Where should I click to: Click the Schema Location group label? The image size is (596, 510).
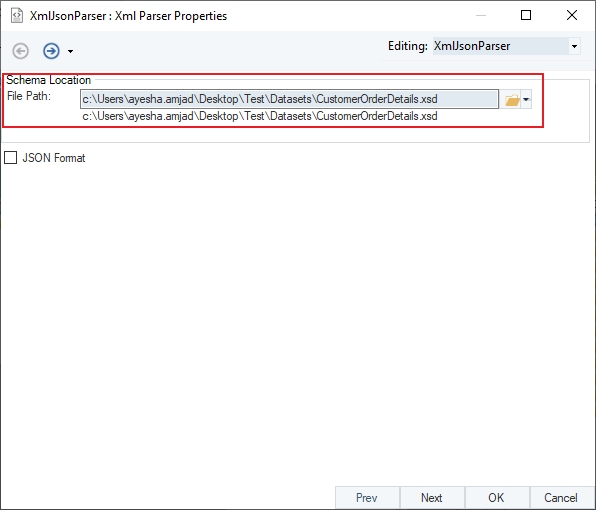(49, 80)
